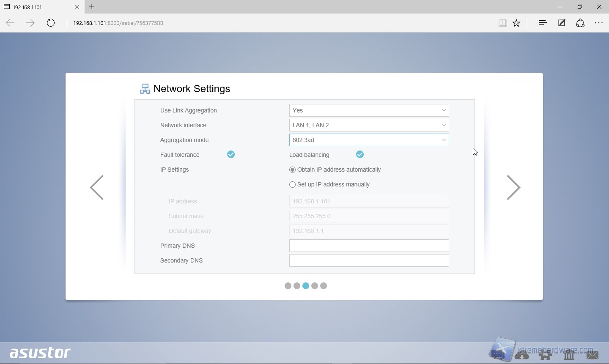
Task: Expand the Network interface dropdown
Action: (369, 125)
